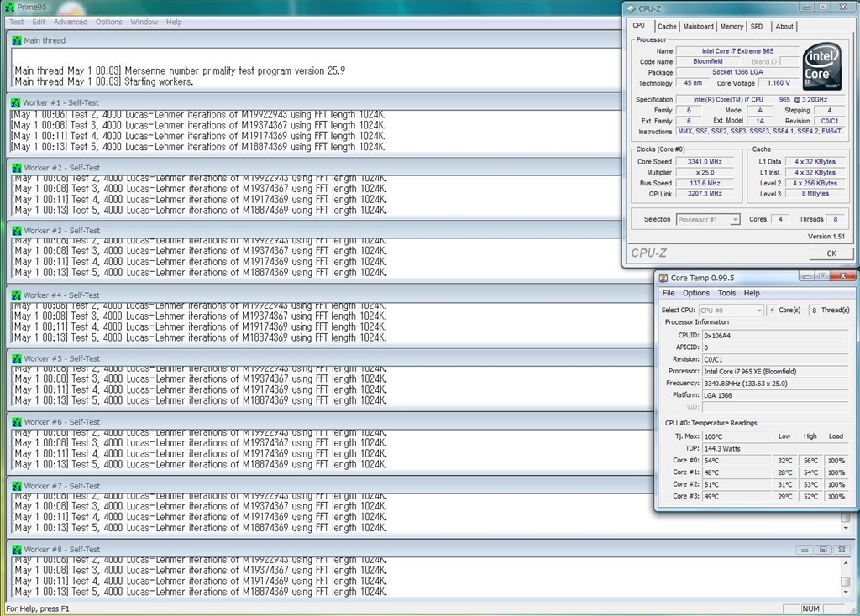Click the Worker #1 window icon

pyautogui.click(x=16, y=102)
